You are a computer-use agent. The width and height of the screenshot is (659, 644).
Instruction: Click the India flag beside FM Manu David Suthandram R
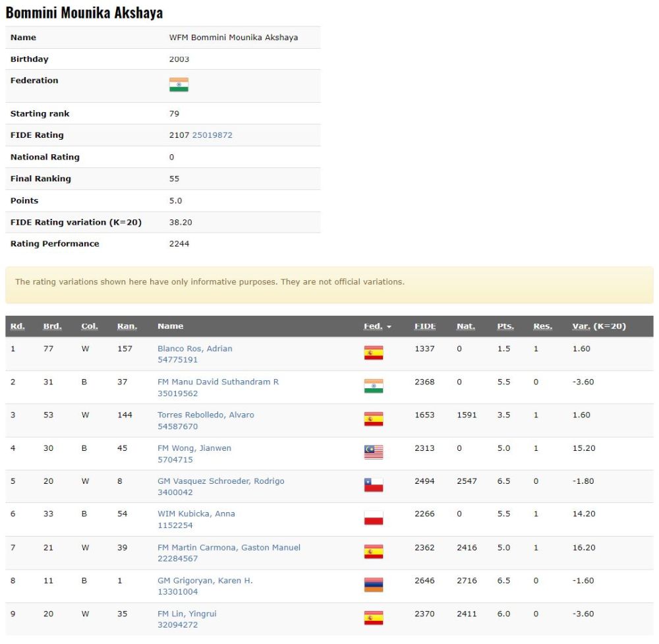pyautogui.click(x=374, y=386)
